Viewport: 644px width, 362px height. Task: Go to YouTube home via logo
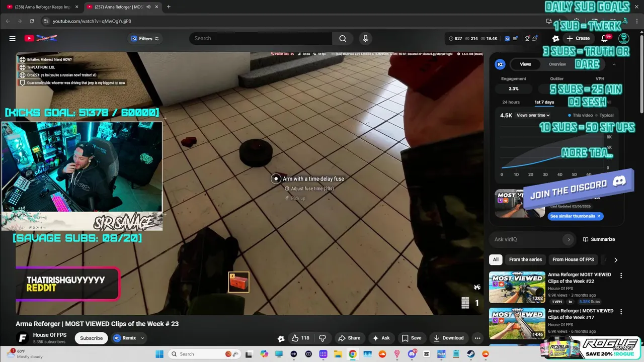[41, 38]
